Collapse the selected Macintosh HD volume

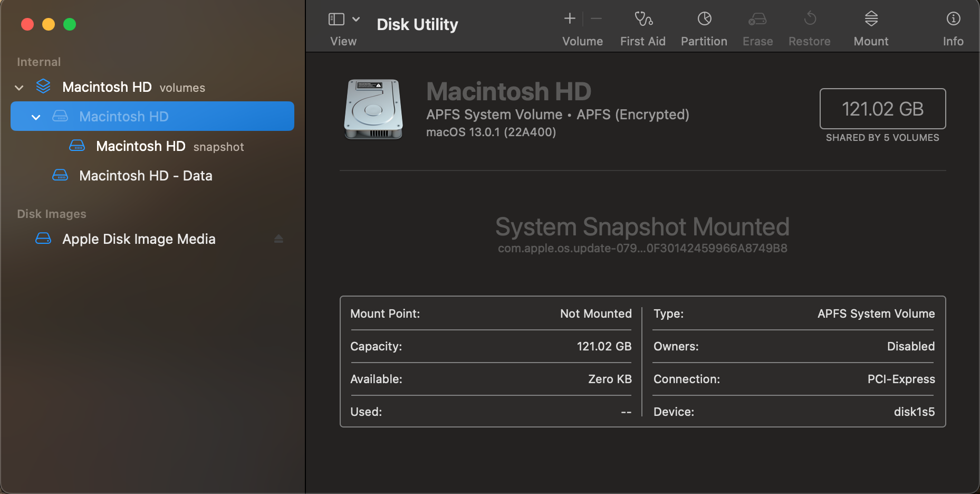pos(36,117)
